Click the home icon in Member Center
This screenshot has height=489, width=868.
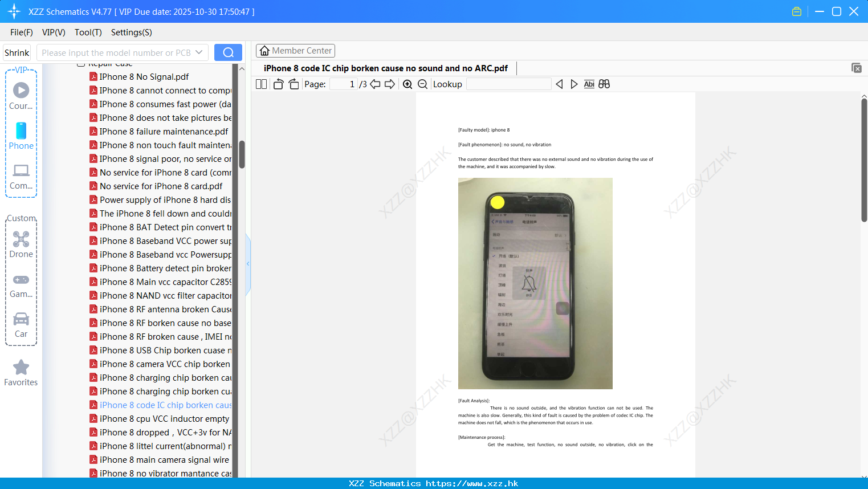(x=264, y=51)
